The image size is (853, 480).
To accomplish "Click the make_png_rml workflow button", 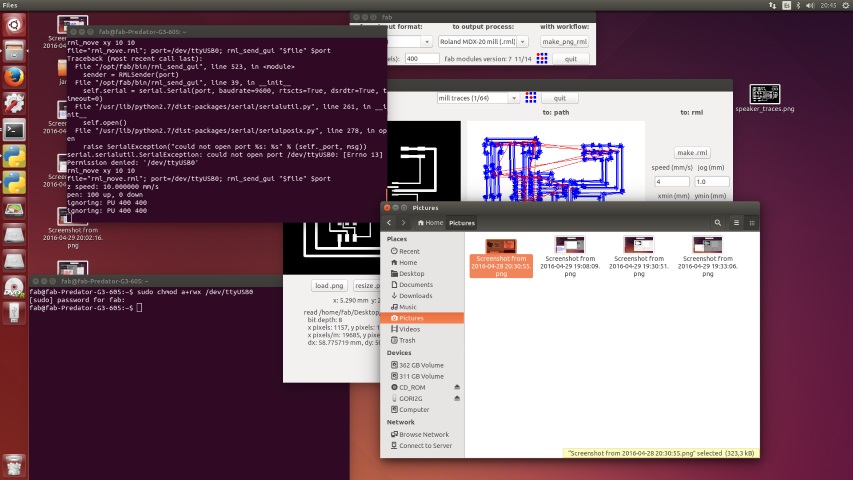I will (x=565, y=41).
